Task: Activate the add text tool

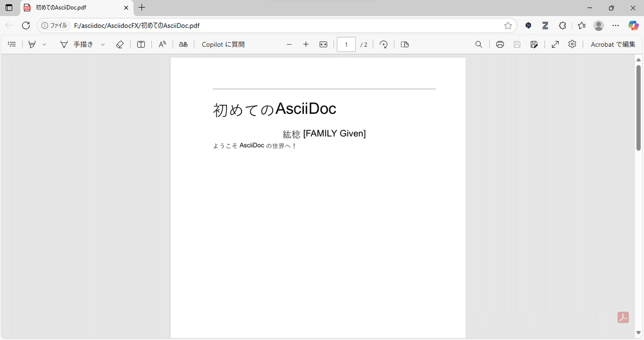Action: pyautogui.click(x=141, y=44)
